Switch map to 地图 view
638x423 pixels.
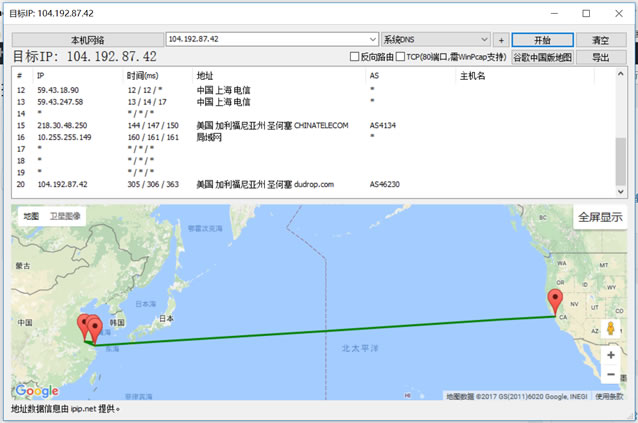(31, 216)
